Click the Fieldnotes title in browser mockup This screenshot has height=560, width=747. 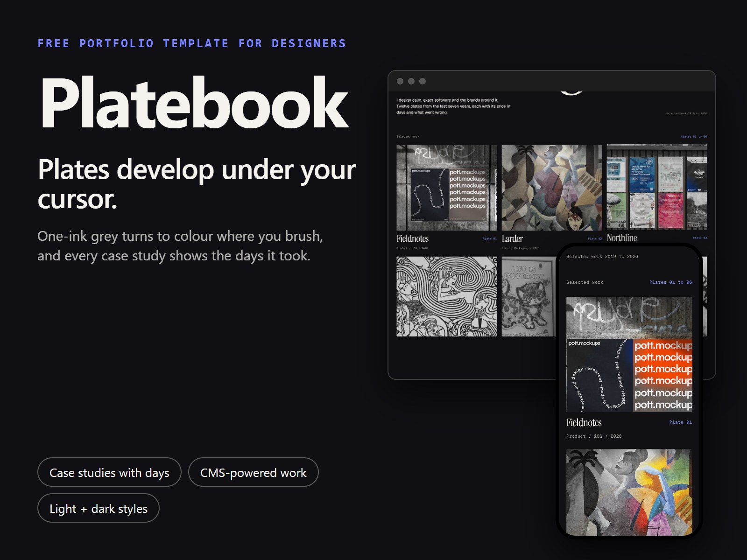413,238
